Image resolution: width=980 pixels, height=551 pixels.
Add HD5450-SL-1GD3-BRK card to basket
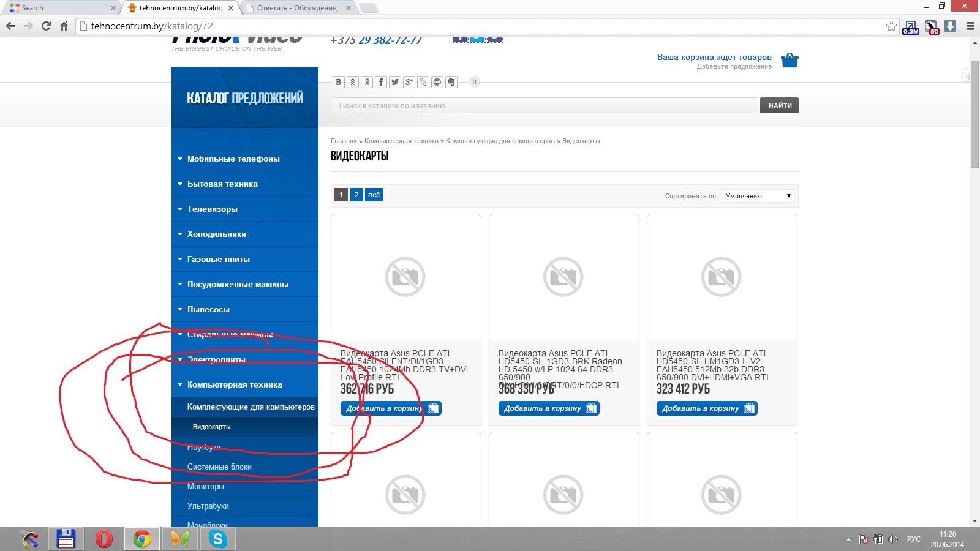point(549,408)
